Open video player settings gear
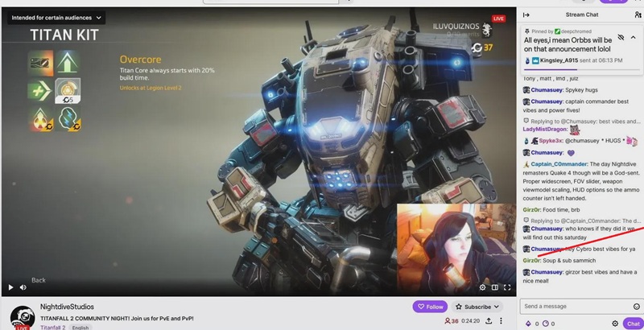Viewport: 644px width, 330px height. (482, 287)
